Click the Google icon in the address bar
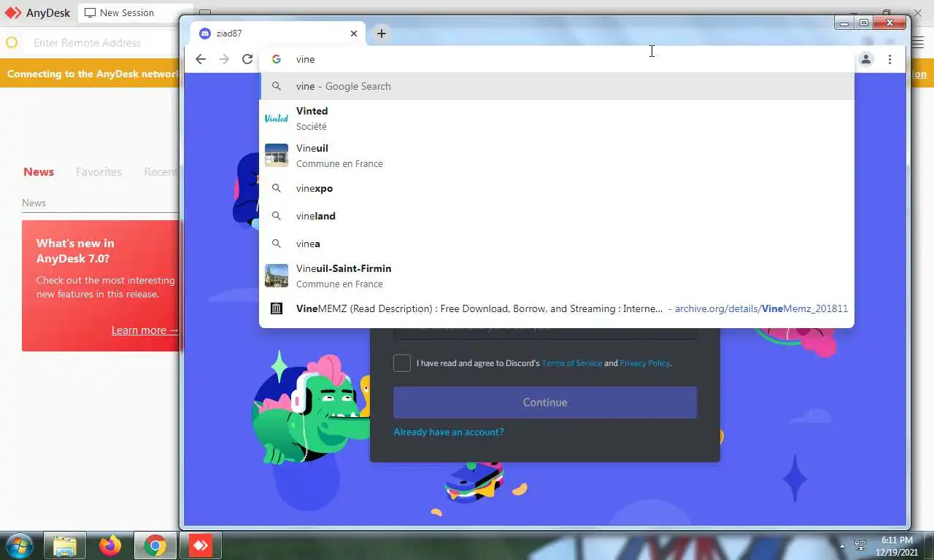This screenshot has width=934, height=560. tap(277, 59)
